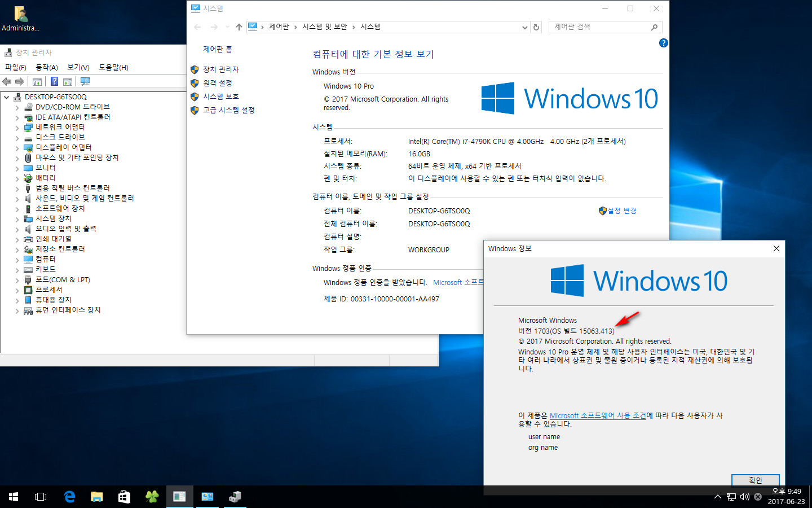Click 시스템 및 보안 in the breadcrumb
The height and width of the screenshot is (508, 812).
(x=324, y=27)
